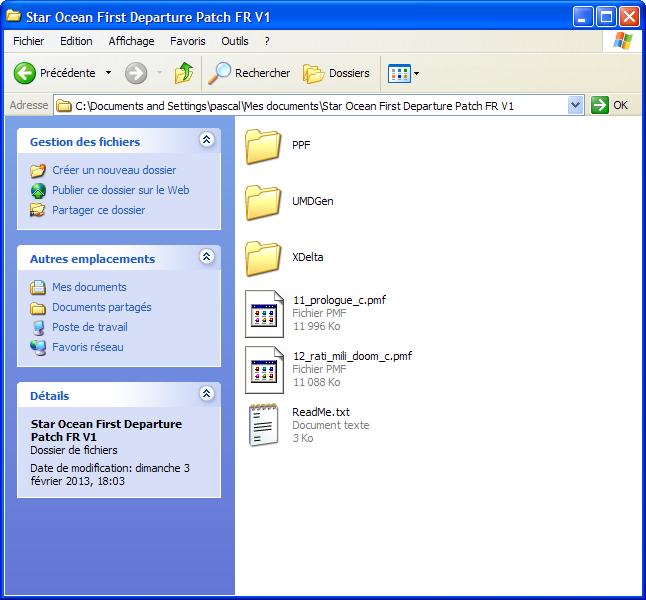646x600 pixels.
Task: Expand the views dropdown arrow
Action: pos(416,73)
